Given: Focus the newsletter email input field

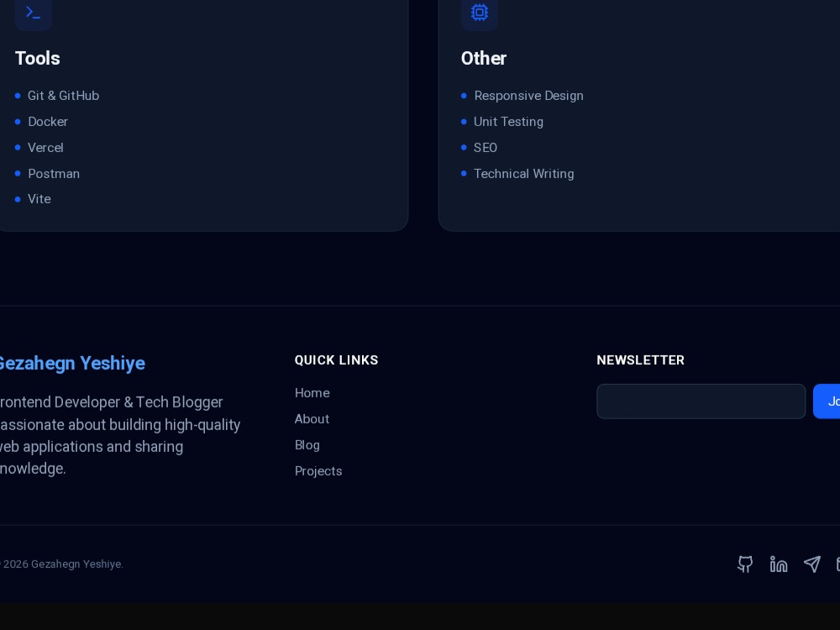Looking at the screenshot, I should (x=701, y=402).
